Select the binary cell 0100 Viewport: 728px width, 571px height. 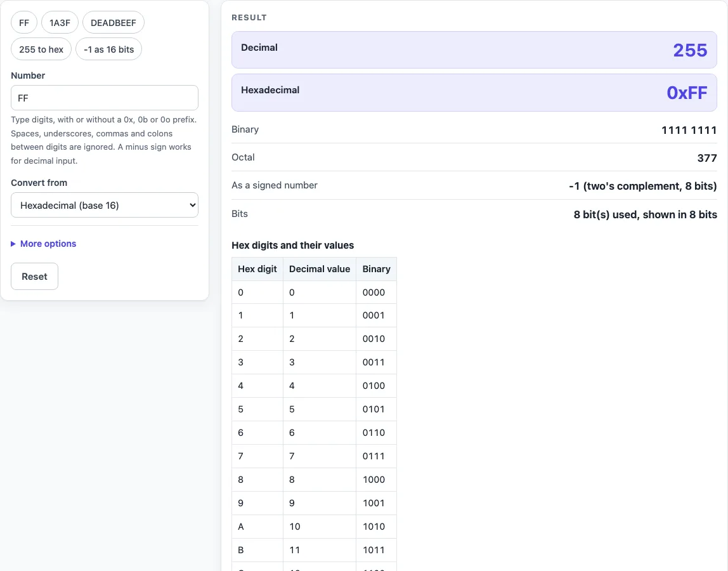[376, 386]
